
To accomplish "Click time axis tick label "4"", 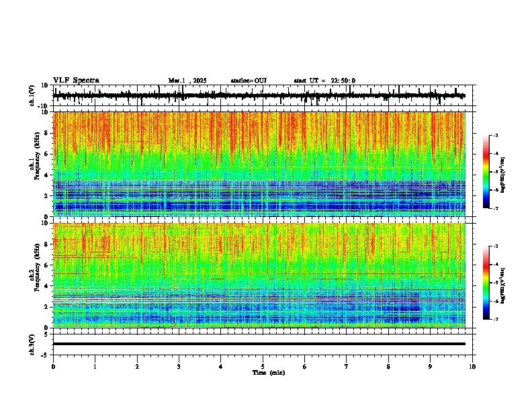I will point(221,367).
